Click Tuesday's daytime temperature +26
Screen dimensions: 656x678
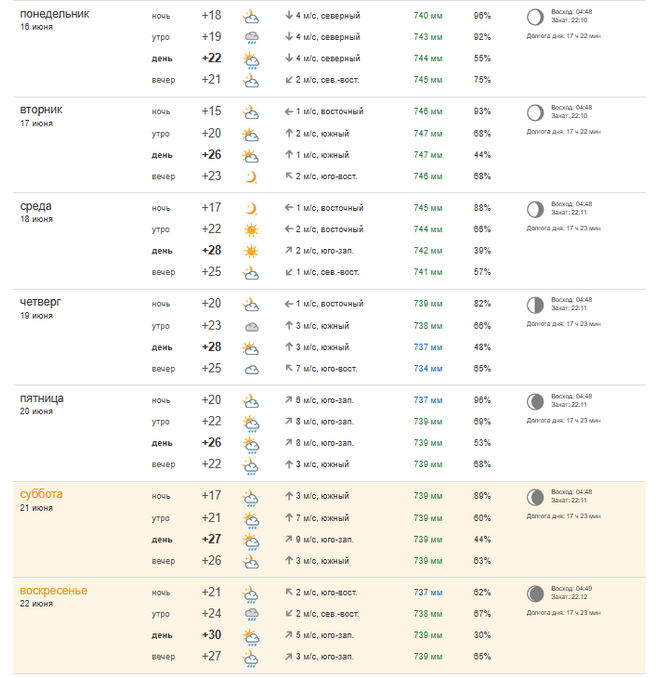tap(211, 155)
